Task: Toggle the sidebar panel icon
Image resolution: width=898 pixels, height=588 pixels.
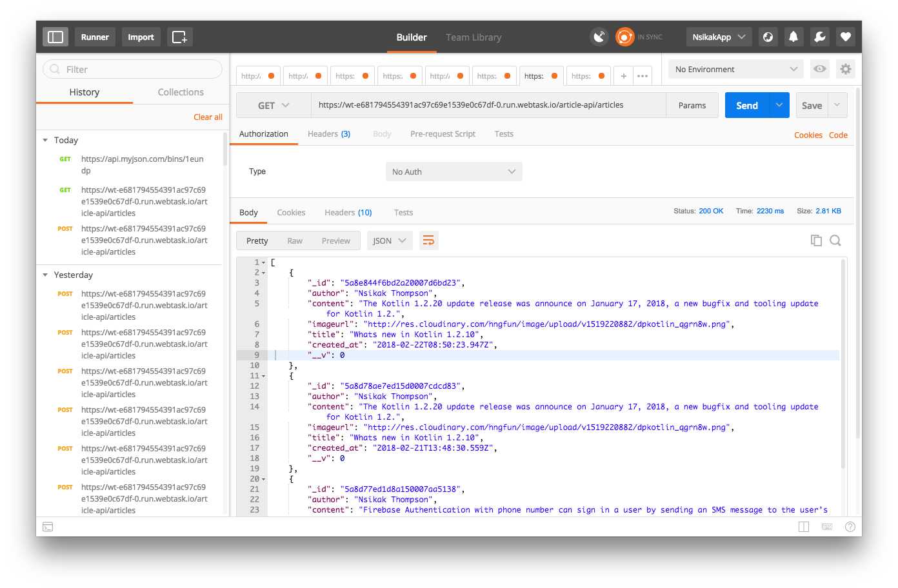Action: click(55, 37)
